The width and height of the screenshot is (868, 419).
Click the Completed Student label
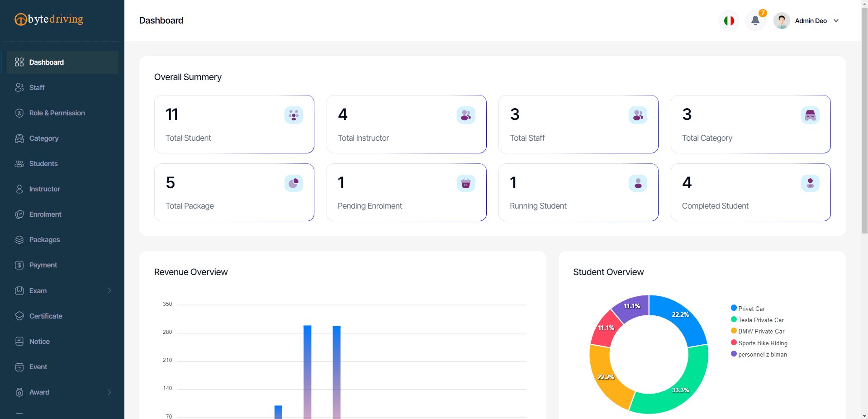(715, 206)
